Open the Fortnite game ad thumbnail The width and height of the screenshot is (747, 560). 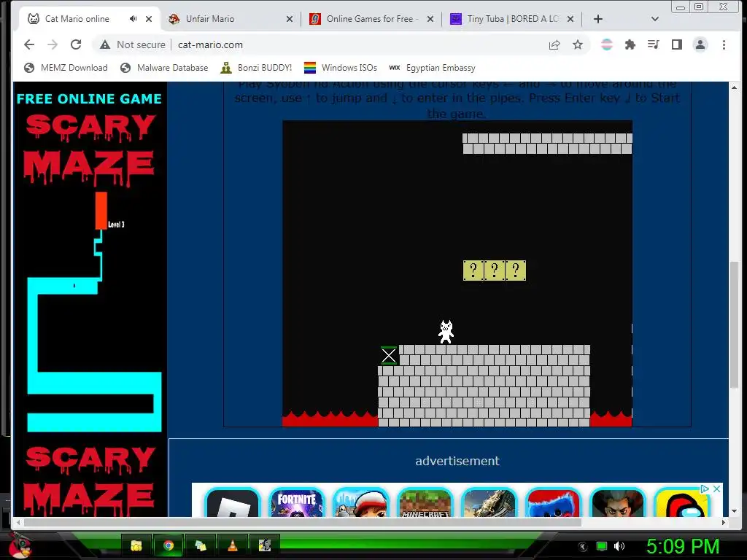click(296, 503)
